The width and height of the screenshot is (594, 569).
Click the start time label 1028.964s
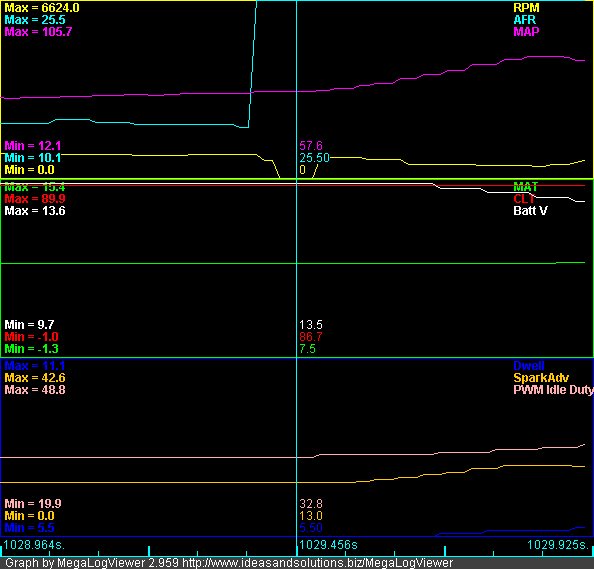point(34,545)
